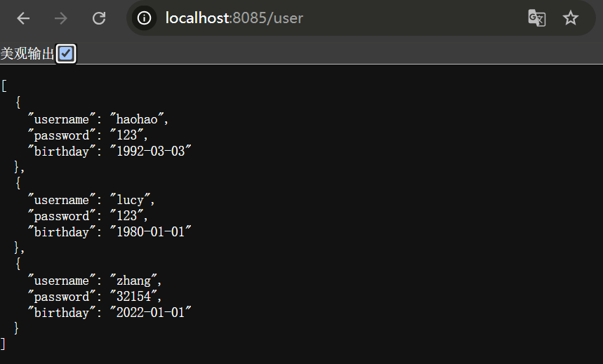Bookmark this page with star icon
The image size is (603, 364).
[571, 18]
